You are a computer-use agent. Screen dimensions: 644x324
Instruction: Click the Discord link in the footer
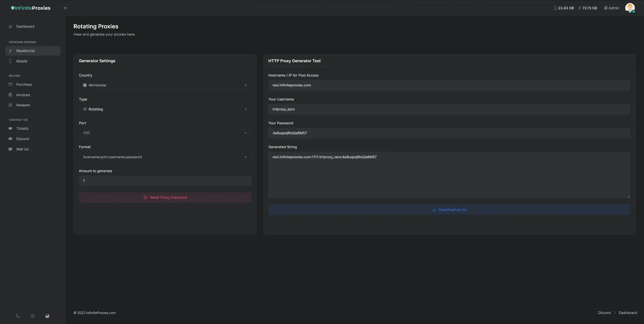(x=604, y=313)
